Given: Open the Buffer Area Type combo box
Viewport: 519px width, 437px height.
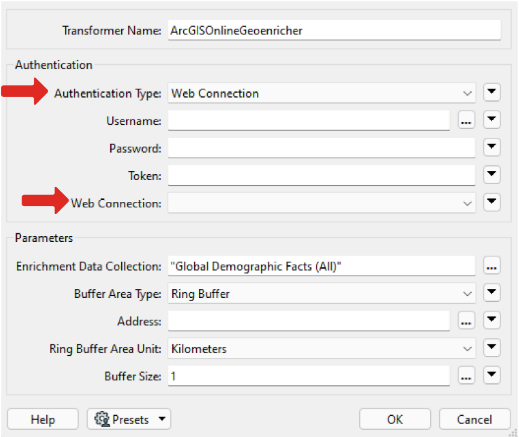Looking at the screenshot, I should (x=321, y=293).
